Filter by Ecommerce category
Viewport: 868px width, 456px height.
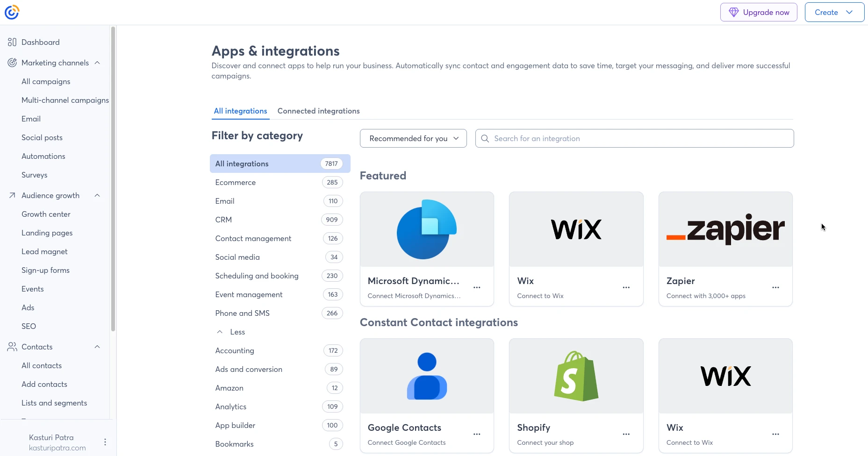pos(280,182)
